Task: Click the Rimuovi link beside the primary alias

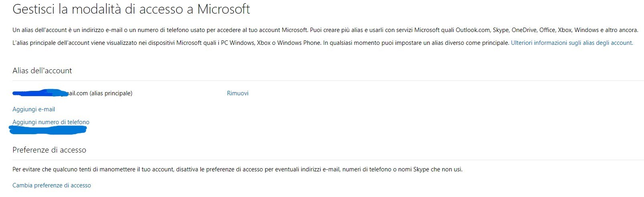Action: [238, 93]
